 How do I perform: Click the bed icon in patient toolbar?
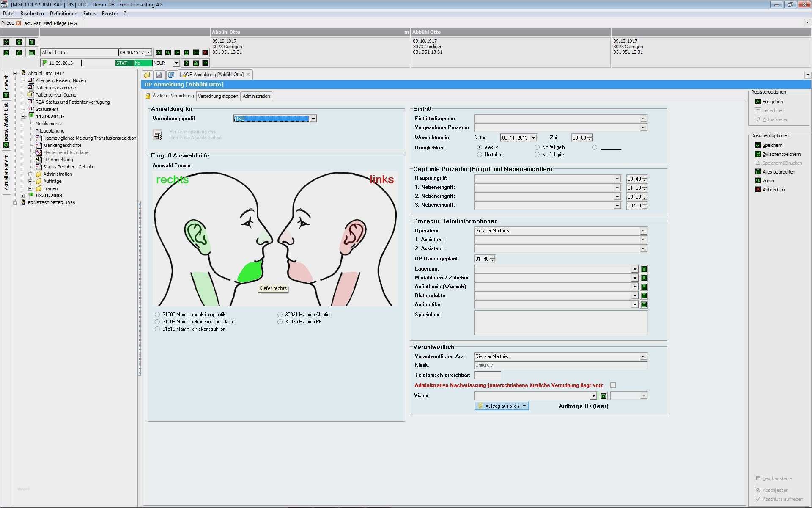click(196, 52)
